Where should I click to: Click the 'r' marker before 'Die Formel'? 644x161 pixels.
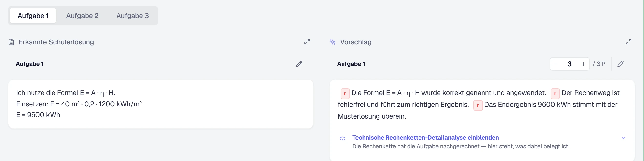345,94
